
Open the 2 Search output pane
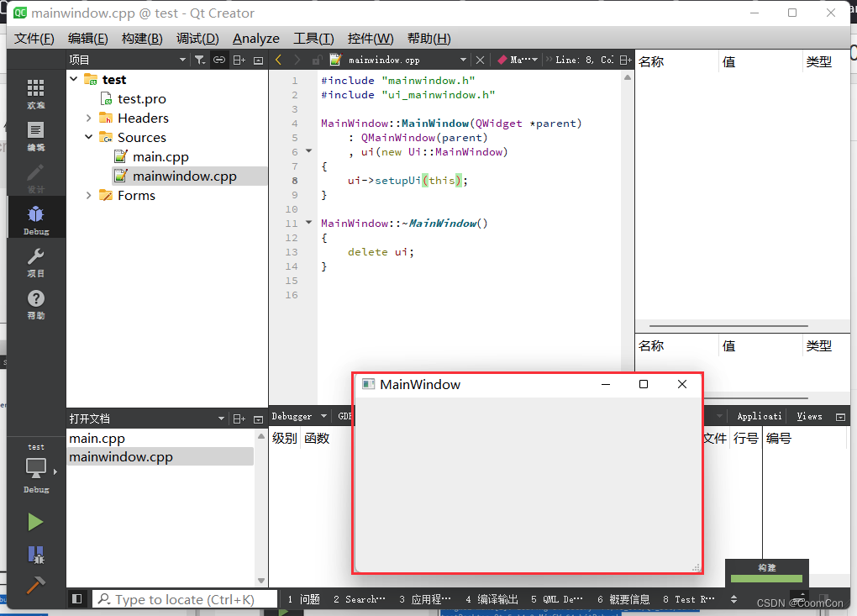point(359,599)
